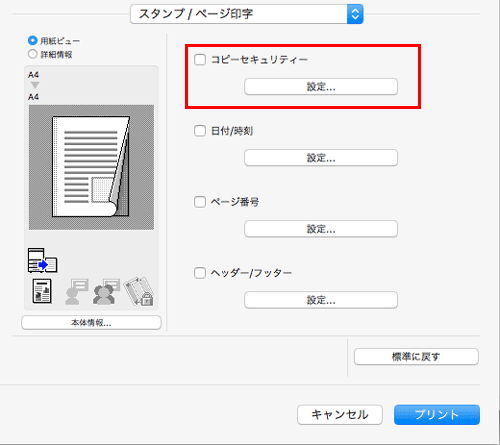Click the single user speech bubble icon
This screenshot has height=445, width=500.
[77, 292]
